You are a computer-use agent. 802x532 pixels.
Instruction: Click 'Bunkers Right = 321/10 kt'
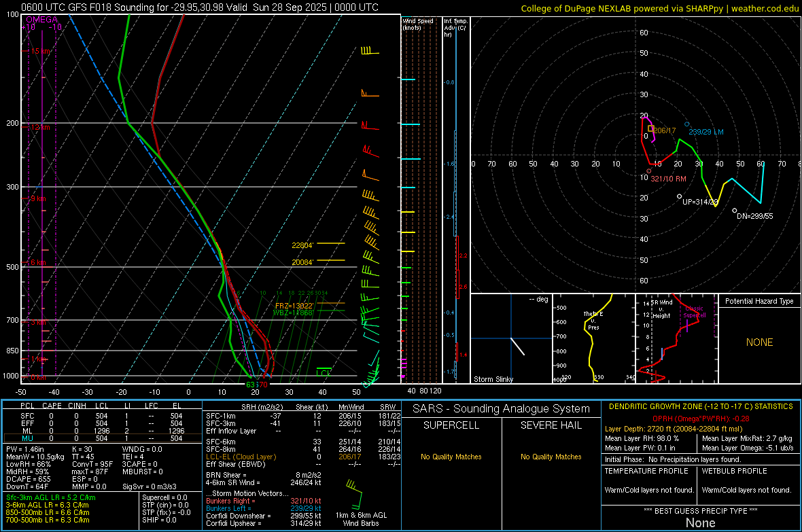264,501
